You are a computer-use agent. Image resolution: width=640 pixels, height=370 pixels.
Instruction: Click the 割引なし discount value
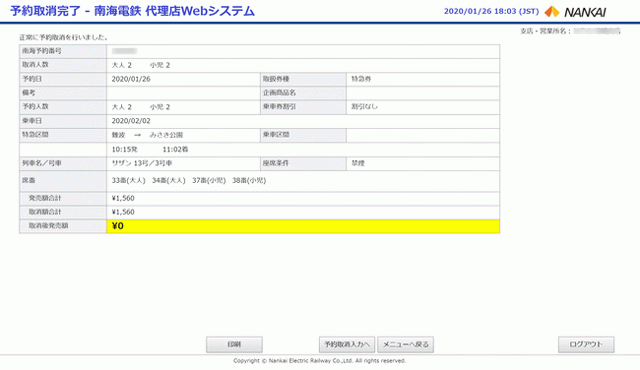point(364,107)
